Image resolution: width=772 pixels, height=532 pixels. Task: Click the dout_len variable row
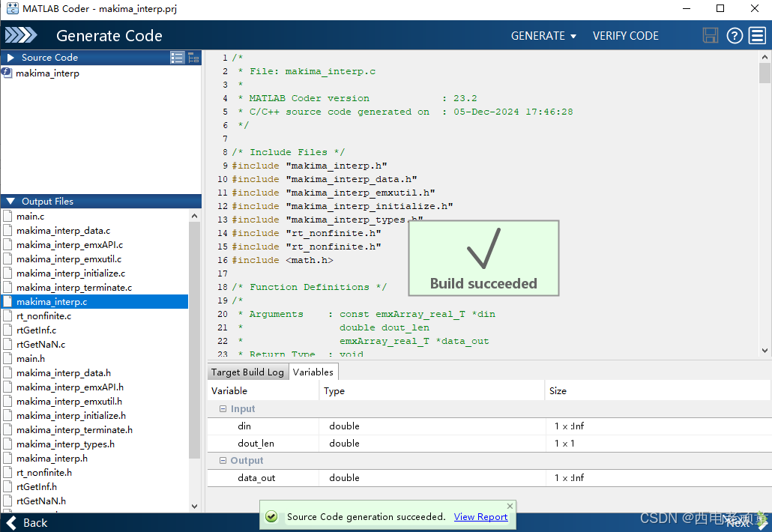(x=489, y=444)
